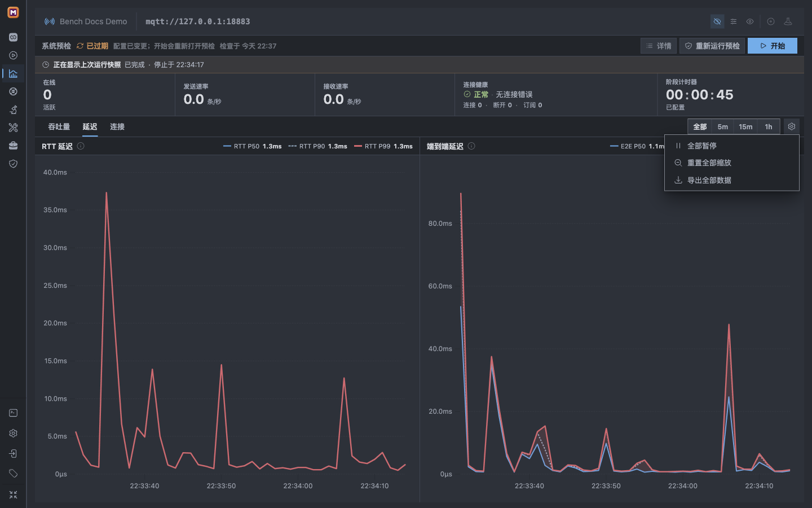Click the tag label sidebar icon
This screenshot has width=812, height=508.
[x=13, y=474]
